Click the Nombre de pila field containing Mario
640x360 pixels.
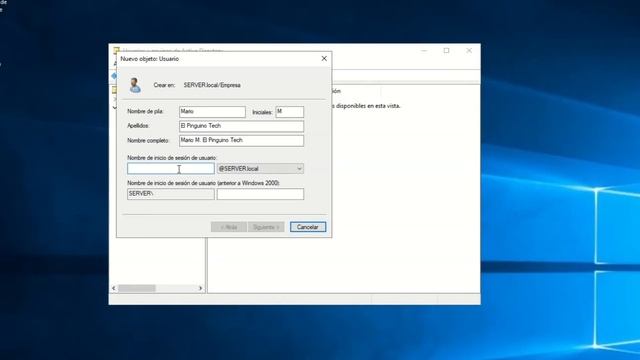[x=212, y=111]
